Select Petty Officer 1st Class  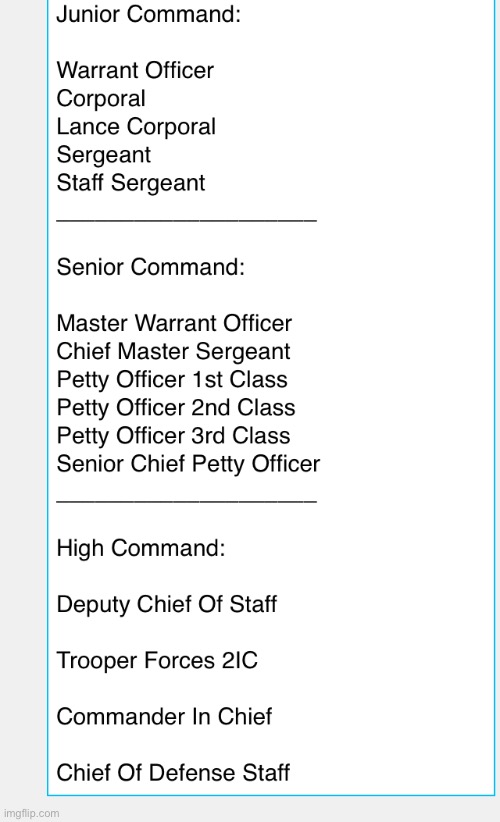point(172,380)
